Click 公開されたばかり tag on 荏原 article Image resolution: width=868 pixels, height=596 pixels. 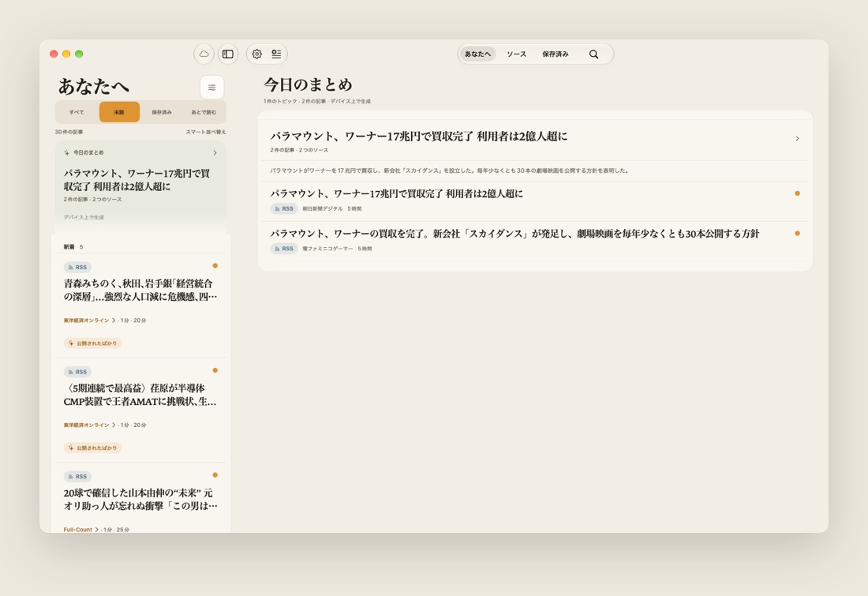coord(92,448)
